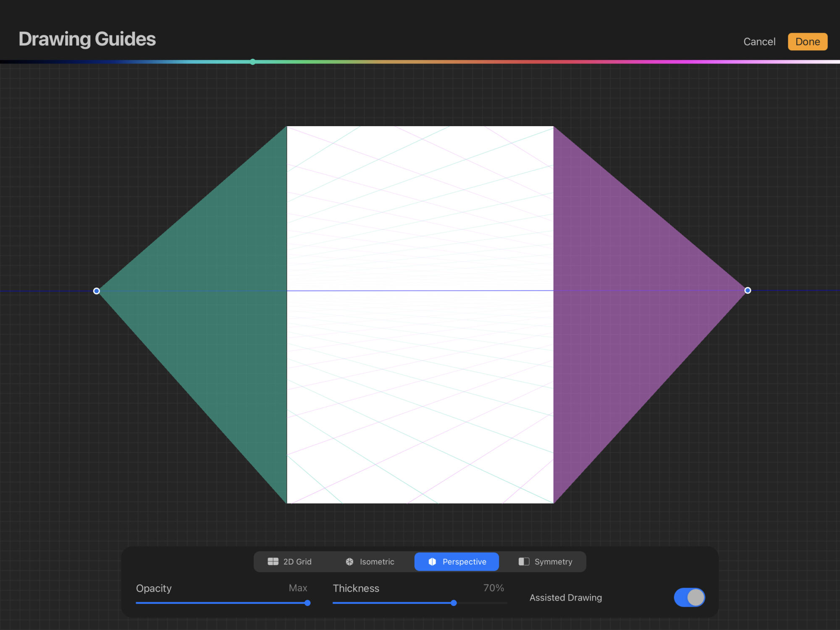Click the Symmetry split-rectangle icon
Image resolution: width=840 pixels, height=630 pixels.
click(524, 561)
